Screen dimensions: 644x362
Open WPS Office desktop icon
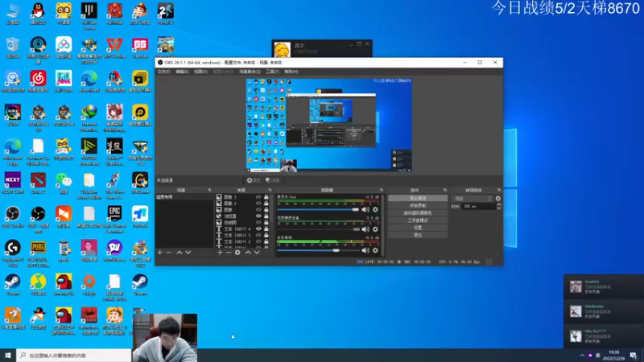pos(114,47)
